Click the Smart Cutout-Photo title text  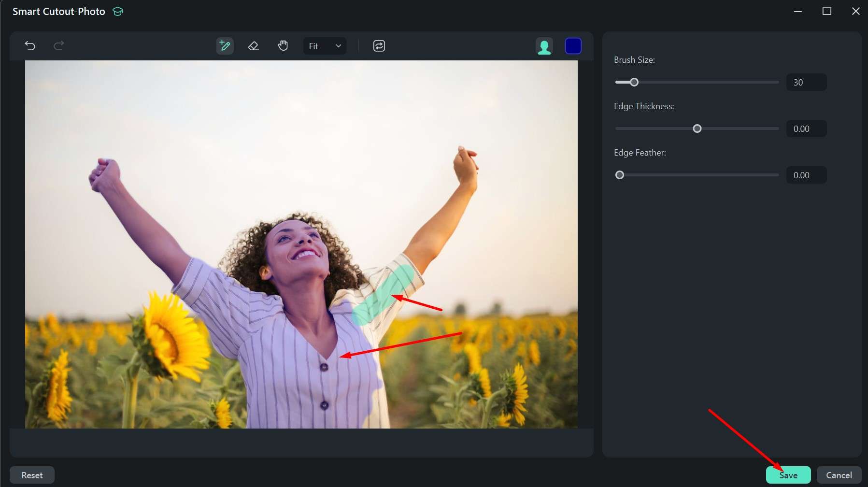[59, 12]
